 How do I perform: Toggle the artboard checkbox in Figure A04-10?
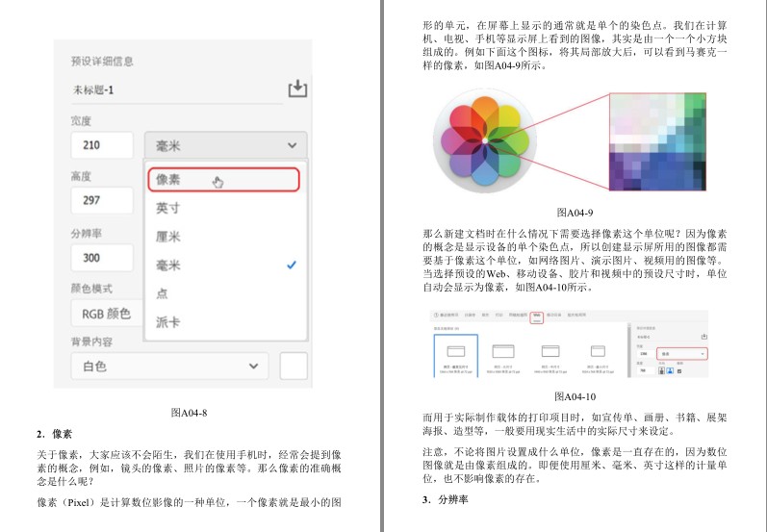click(679, 371)
